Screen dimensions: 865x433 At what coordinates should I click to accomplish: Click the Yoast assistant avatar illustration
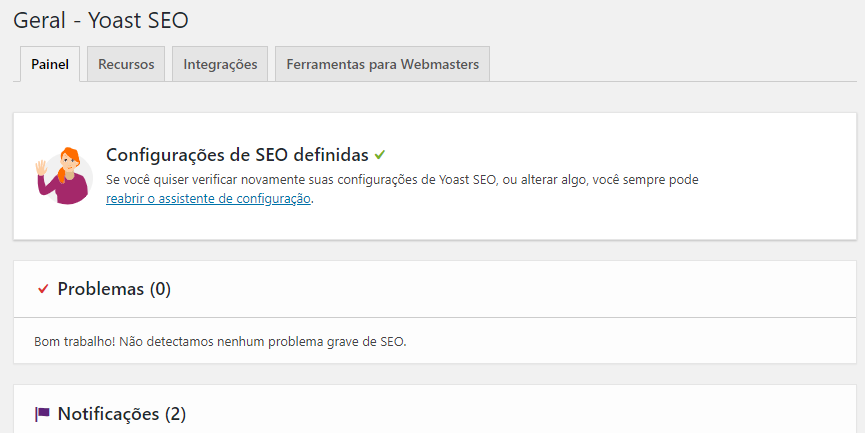coord(62,175)
